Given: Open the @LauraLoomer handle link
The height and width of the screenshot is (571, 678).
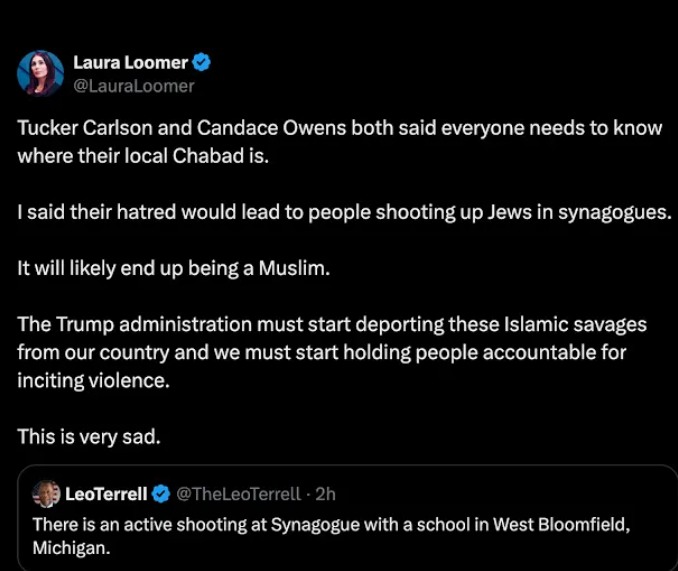Looking at the screenshot, I should point(133,86).
